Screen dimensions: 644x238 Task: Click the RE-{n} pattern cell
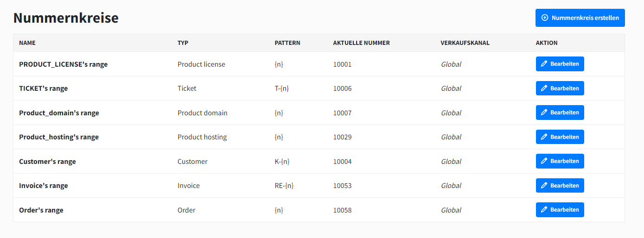point(284,186)
